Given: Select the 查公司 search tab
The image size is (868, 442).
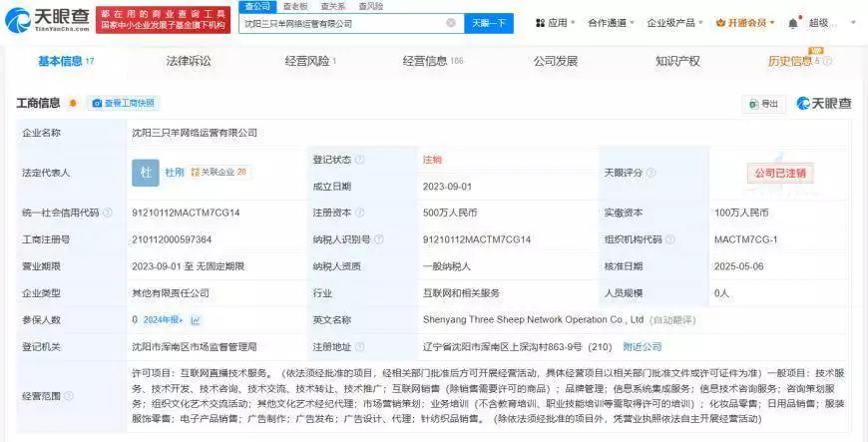Looking at the screenshot, I should 257,6.
